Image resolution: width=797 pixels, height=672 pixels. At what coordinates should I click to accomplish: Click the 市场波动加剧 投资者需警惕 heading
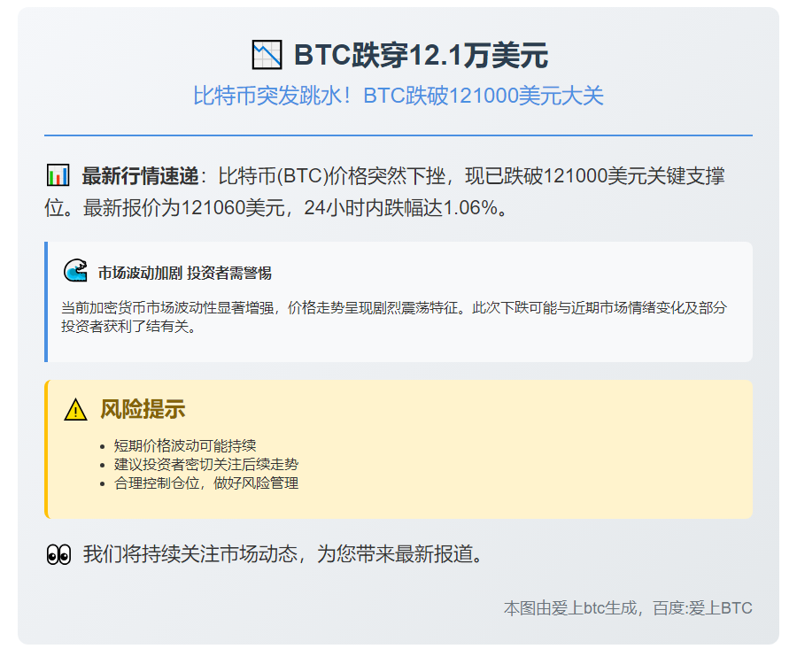[x=184, y=273]
